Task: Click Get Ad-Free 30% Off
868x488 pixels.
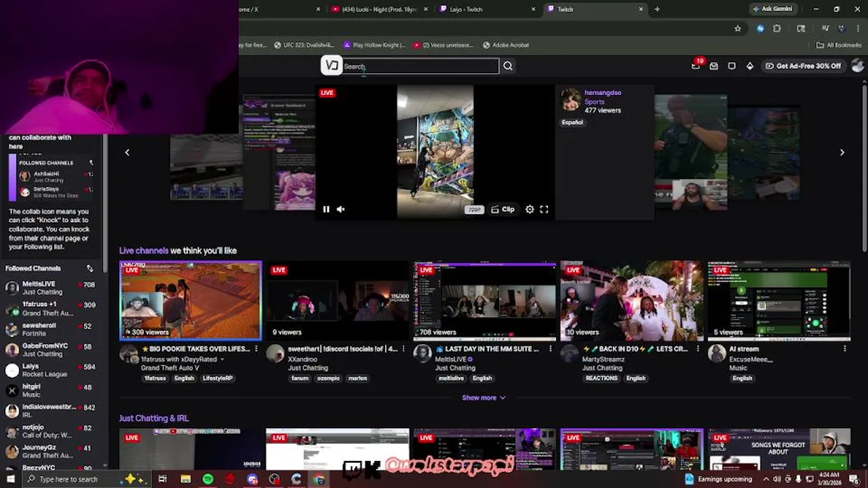Action: click(x=803, y=66)
